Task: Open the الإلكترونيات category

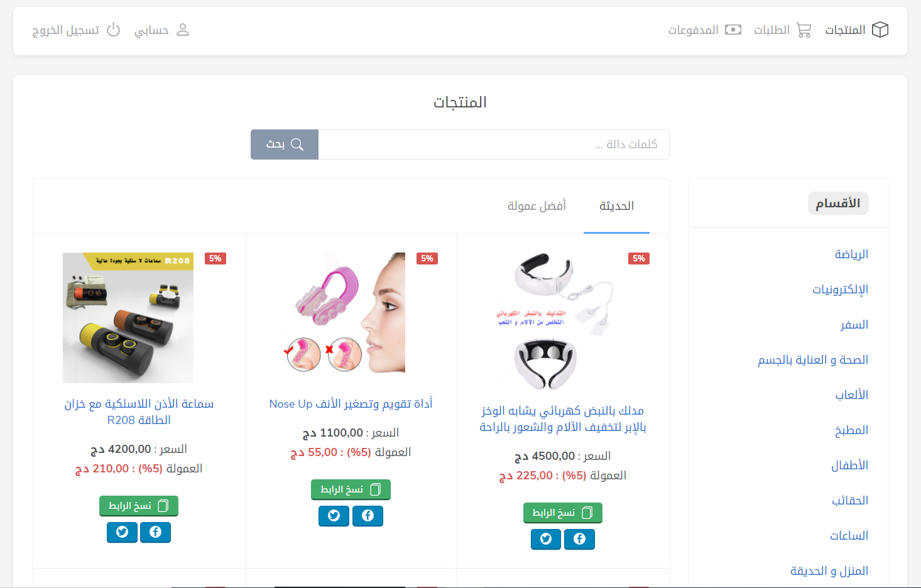Action: point(840,290)
